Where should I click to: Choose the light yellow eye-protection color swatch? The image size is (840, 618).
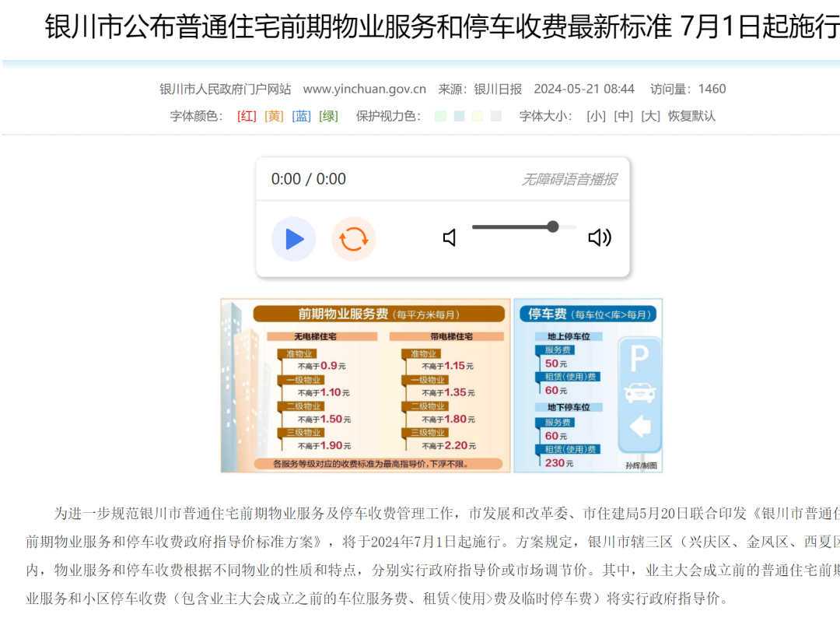(478, 116)
